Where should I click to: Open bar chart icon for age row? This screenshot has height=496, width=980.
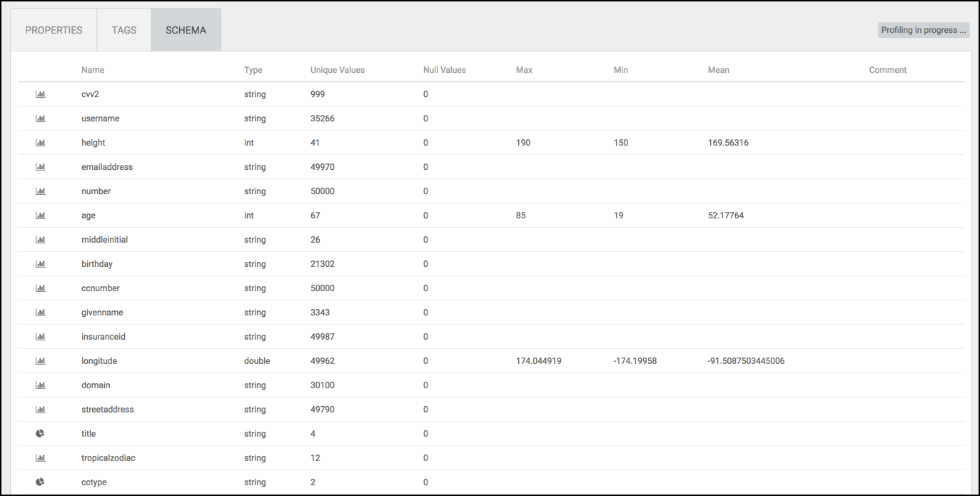pos(41,216)
